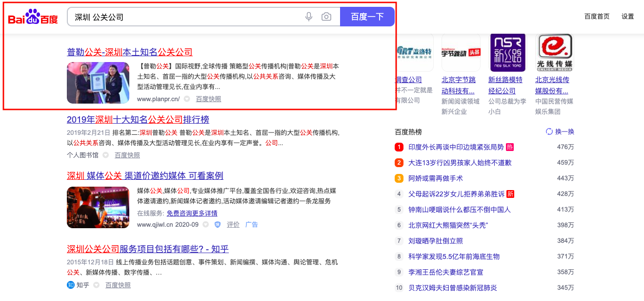The width and height of the screenshot is (644, 301).
Task: Click the 广告 label link
Action: point(251,225)
